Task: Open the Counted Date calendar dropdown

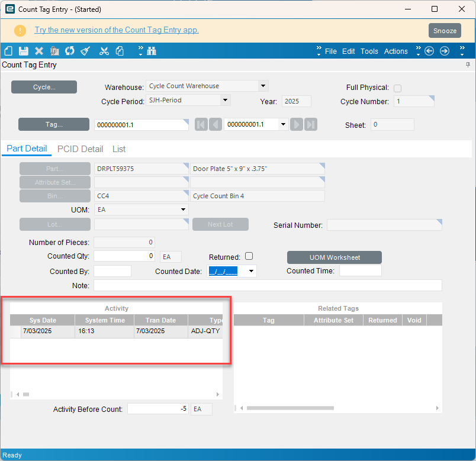Action: [251, 271]
